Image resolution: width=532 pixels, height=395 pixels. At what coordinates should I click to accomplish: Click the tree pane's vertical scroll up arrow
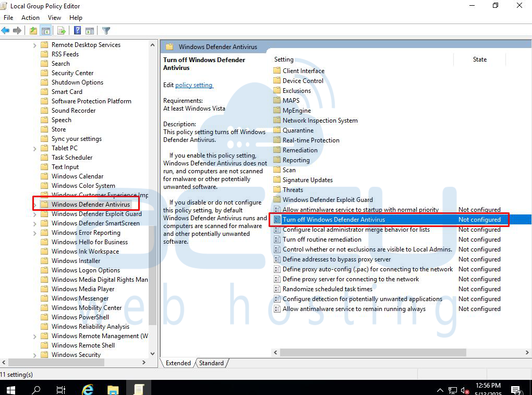pos(152,45)
